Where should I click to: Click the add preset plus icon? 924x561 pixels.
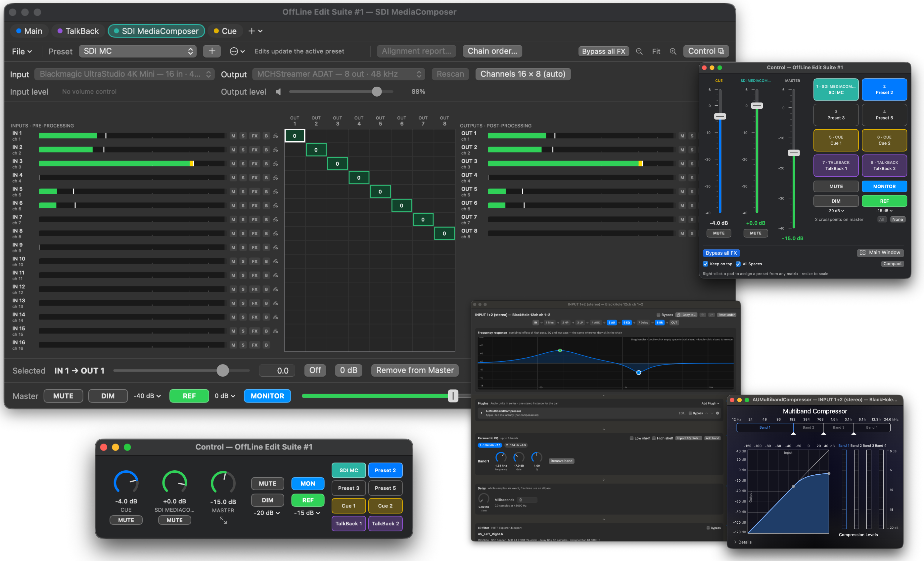(x=212, y=51)
